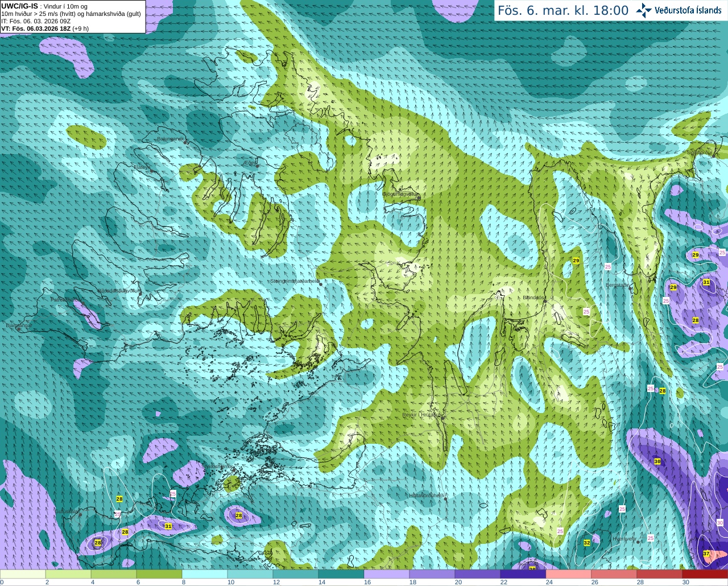728x586 pixels.
Task: Click the Hveravellir station label
Action: [624, 538]
